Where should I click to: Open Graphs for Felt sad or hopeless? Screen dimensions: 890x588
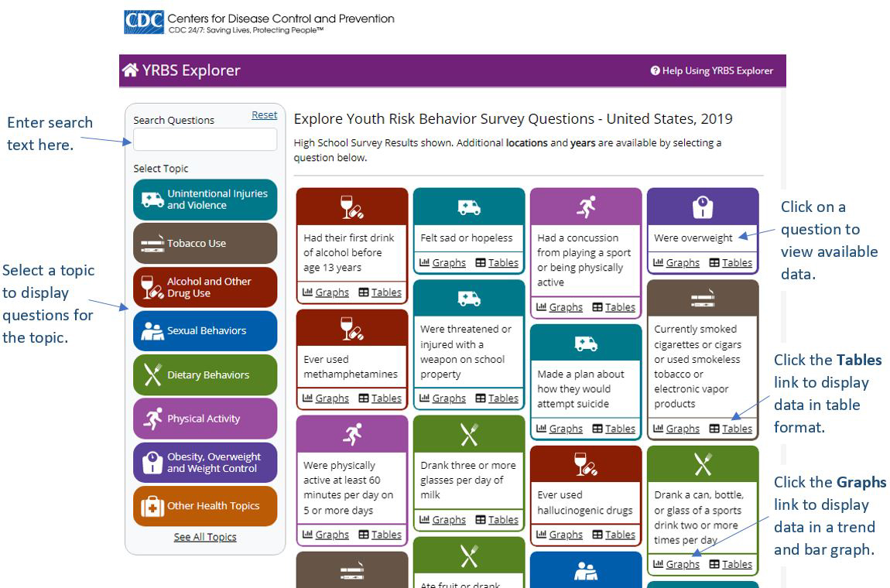[449, 263]
